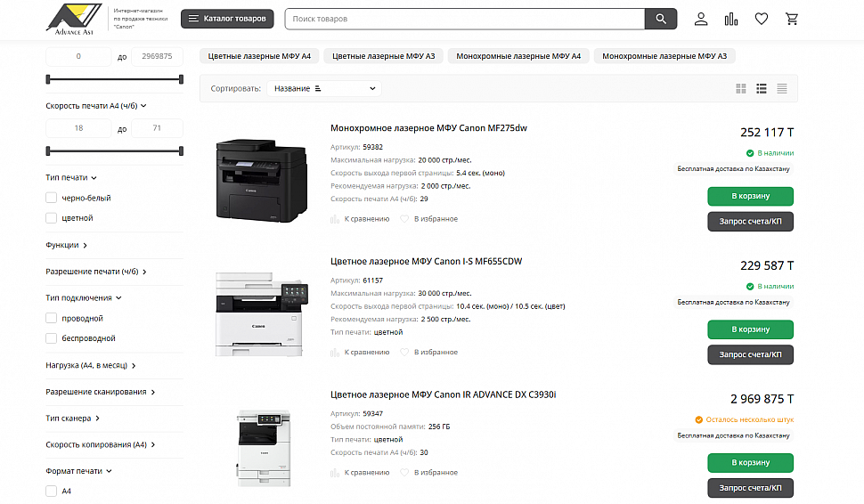This screenshot has height=504, width=864.
Task: Open the sort by Название dropdown
Action: pyautogui.click(x=324, y=89)
